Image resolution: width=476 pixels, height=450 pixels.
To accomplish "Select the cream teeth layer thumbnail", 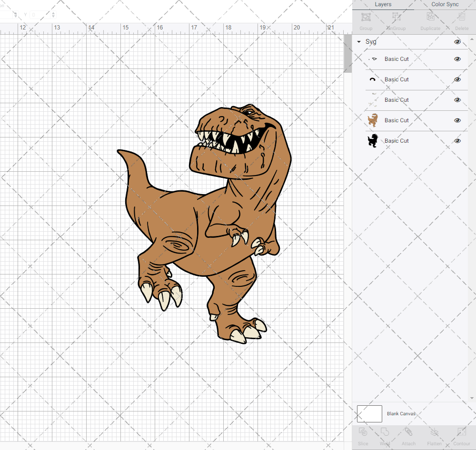I will click(373, 100).
